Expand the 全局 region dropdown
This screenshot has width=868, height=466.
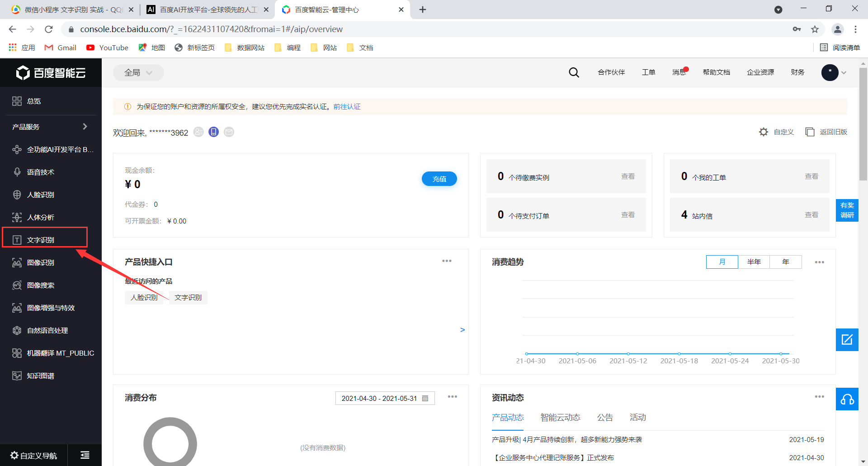tap(138, 72)
